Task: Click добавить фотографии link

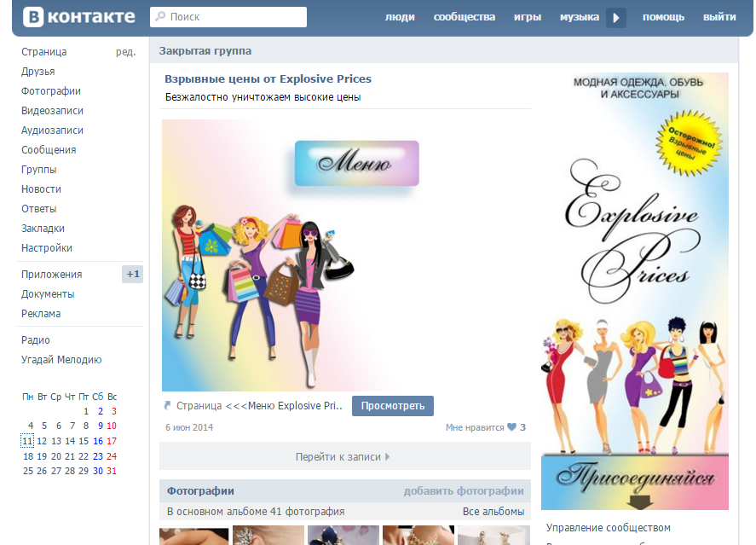Action: (464, 491)
